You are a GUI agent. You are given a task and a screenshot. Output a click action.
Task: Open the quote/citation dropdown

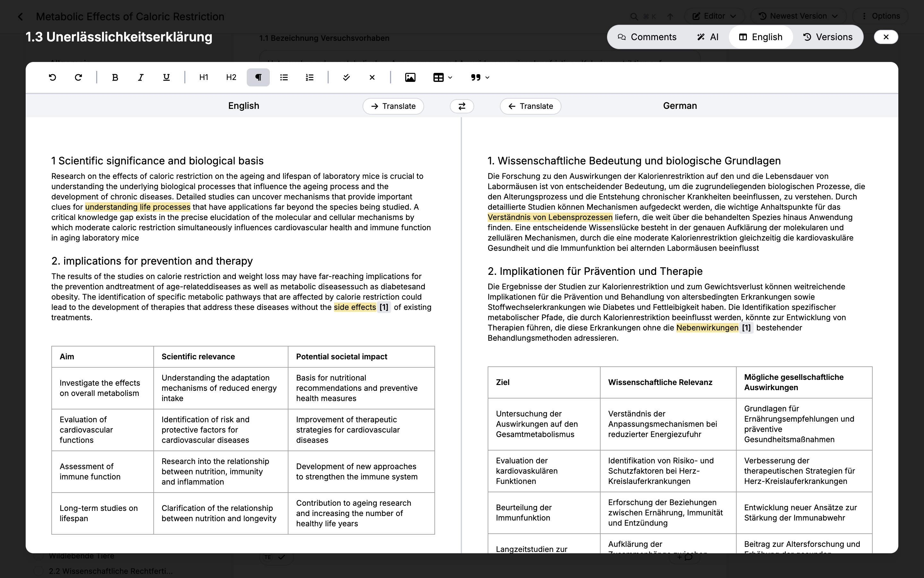(480, 78)
